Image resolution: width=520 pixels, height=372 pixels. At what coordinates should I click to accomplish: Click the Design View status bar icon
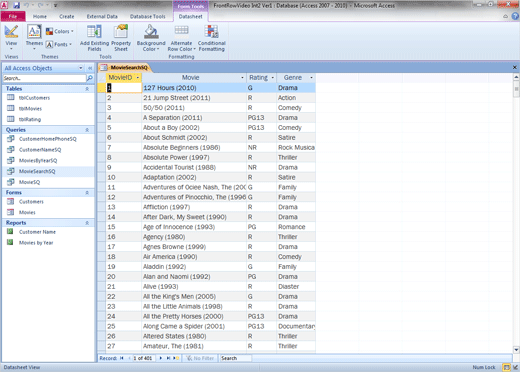[x=515, y=367]
